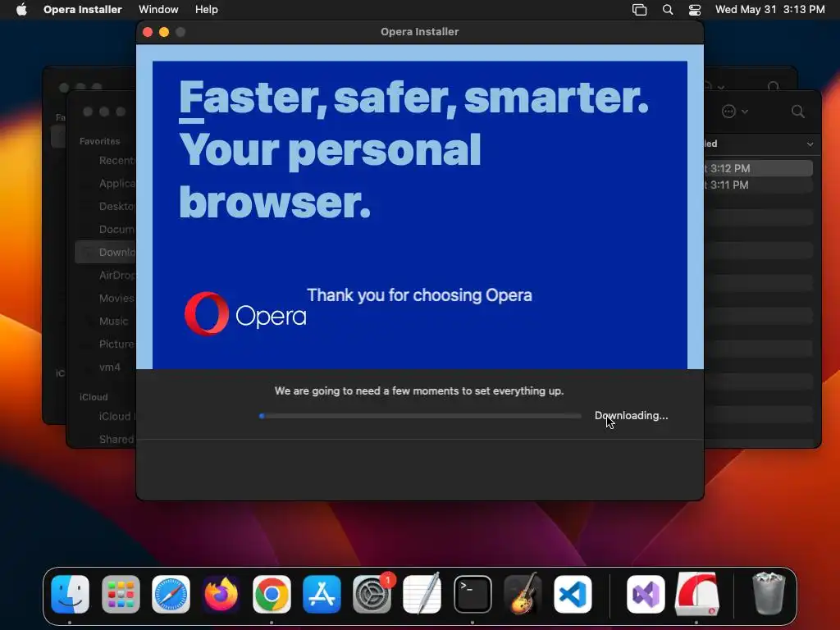Select Pictures in Finder sidebar
Screen dimensions: 840x630
(x=116, y=344)
